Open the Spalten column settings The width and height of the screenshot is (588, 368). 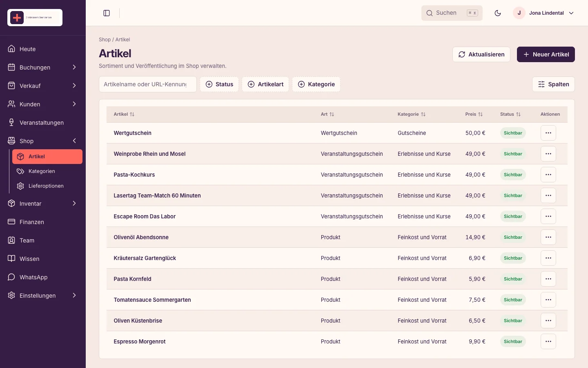coord(553,84)
